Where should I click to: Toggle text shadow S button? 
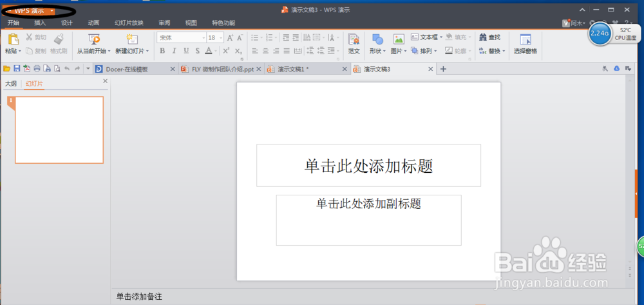(198, 51)
